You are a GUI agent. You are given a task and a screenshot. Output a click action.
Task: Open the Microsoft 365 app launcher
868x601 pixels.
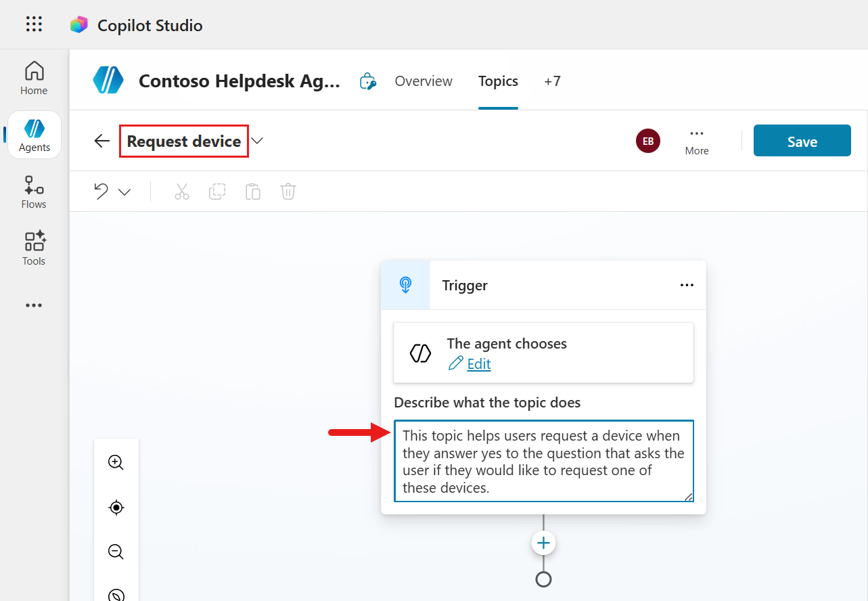click(33, 24)
